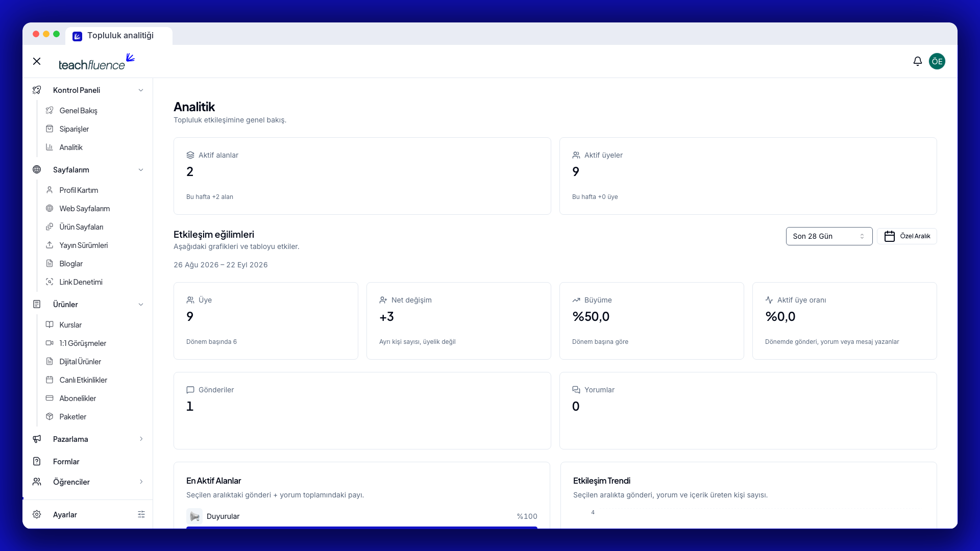Click the Aktif alanlar layers icon
This screenshot has width=980, height=551.
click(x=190, y=155)
